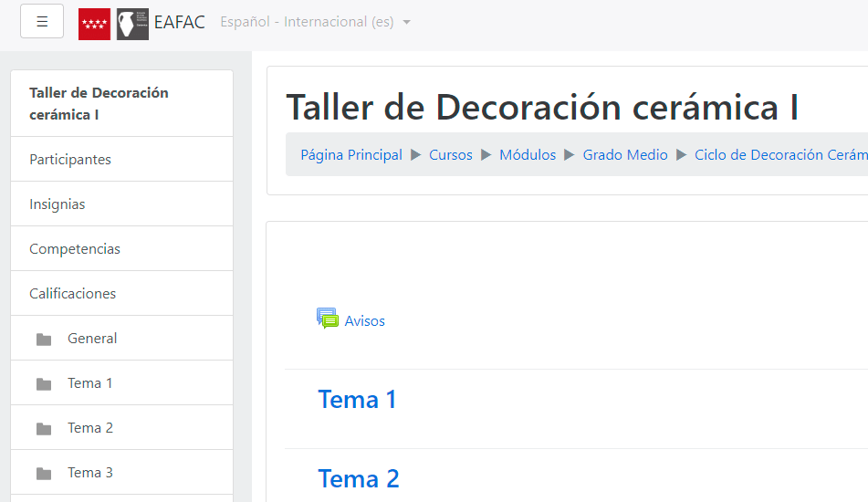Click the language menu caret arrow
The height and width of the screenshot is (502, 868).
pyautogui.click(x=407, y=23)
